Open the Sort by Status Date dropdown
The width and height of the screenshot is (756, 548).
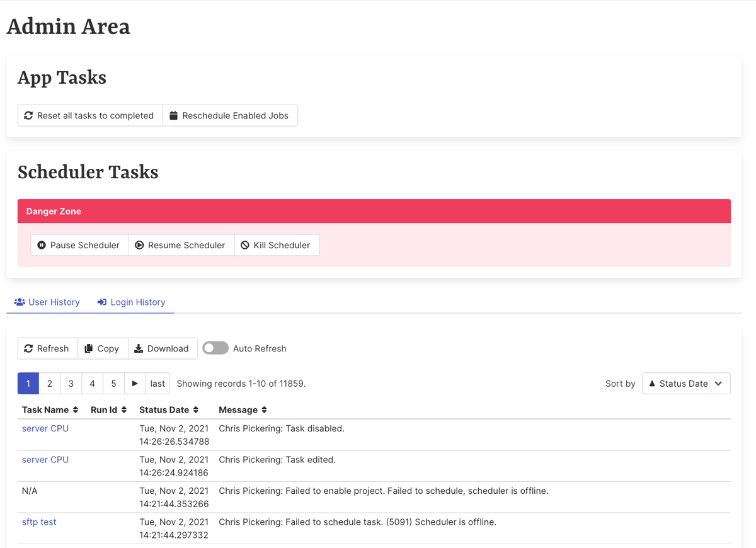coord(685,384)
